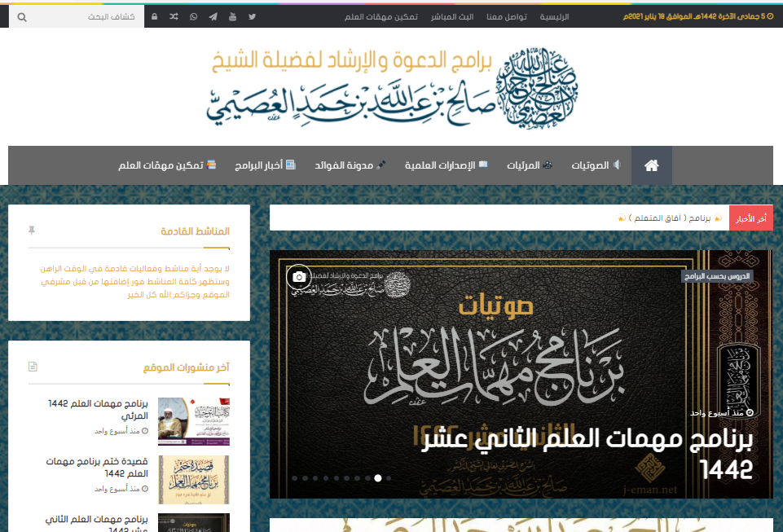
Task: Click the pin icon in المناشط القادمة widget
Action: point(32,231)
